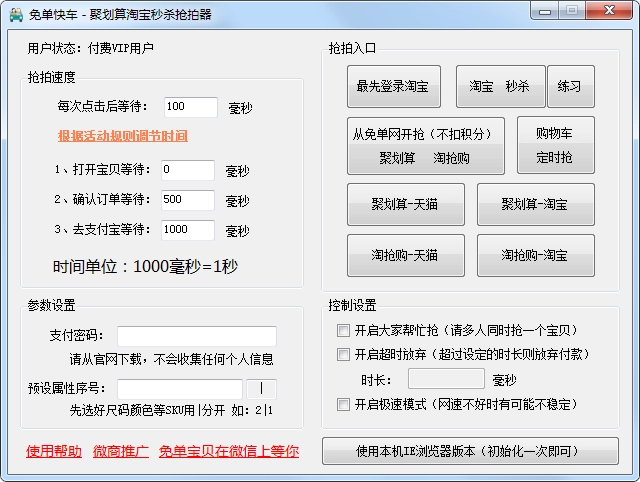Toggle 开启超时放弃 checkbox
The image size is (640, 482).
tap(343, 354)
